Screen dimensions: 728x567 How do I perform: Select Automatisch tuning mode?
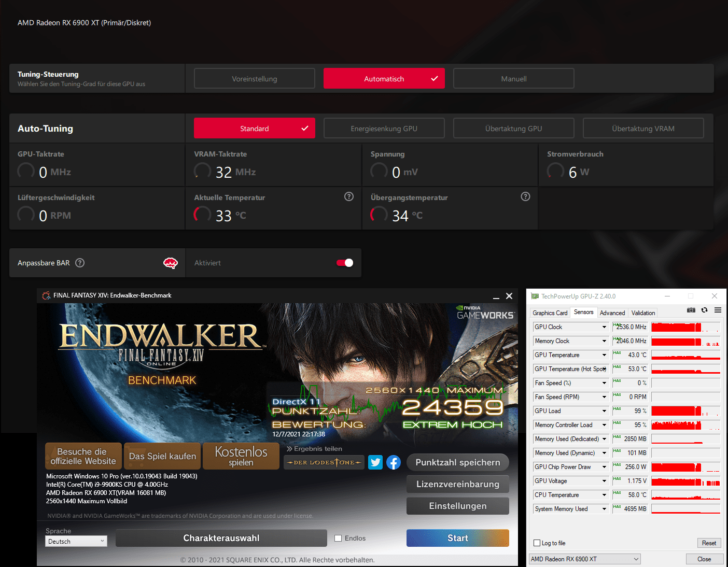point(384,79)
